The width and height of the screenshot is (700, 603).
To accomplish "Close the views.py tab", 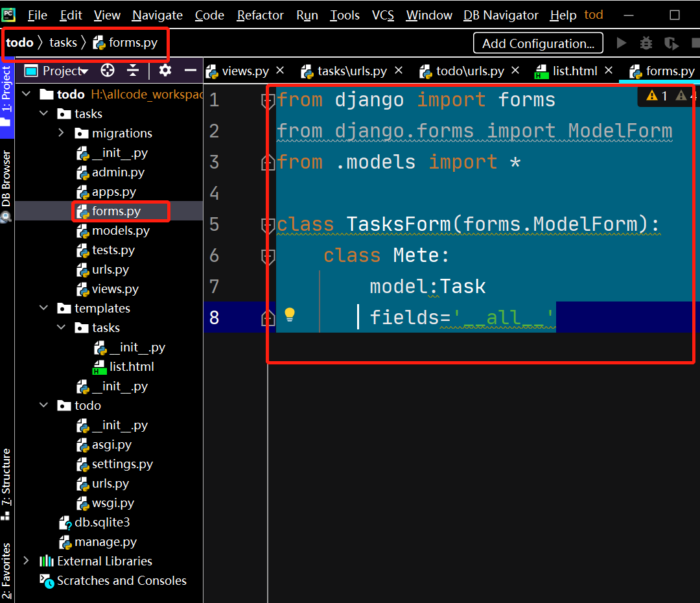I will [x=281, y=71].
